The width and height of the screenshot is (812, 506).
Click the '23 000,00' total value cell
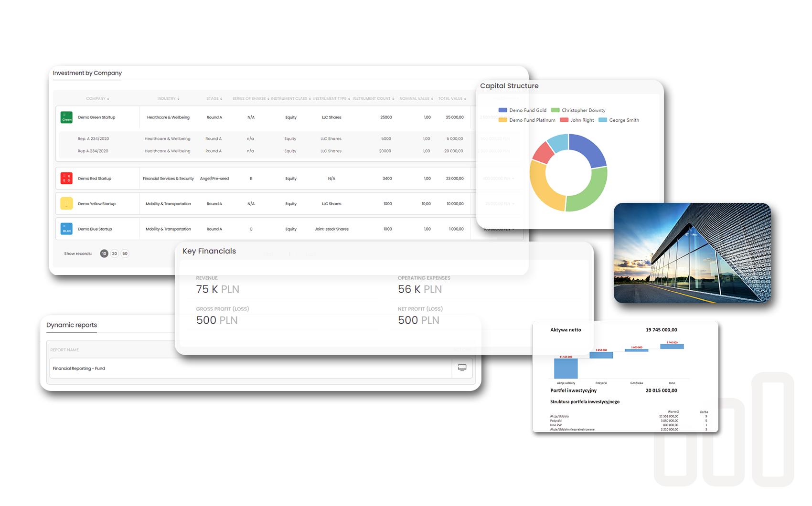(x=455, y=179)
